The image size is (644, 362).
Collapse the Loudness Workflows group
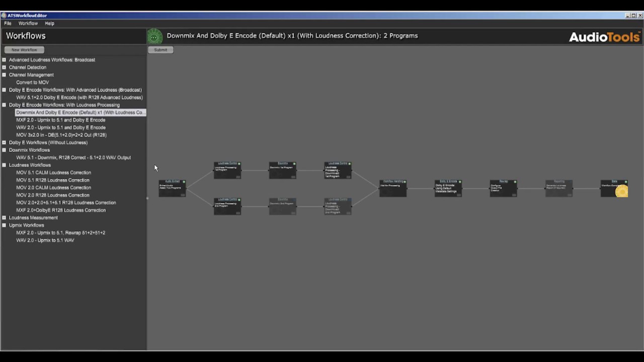click(x=4, y=165)
